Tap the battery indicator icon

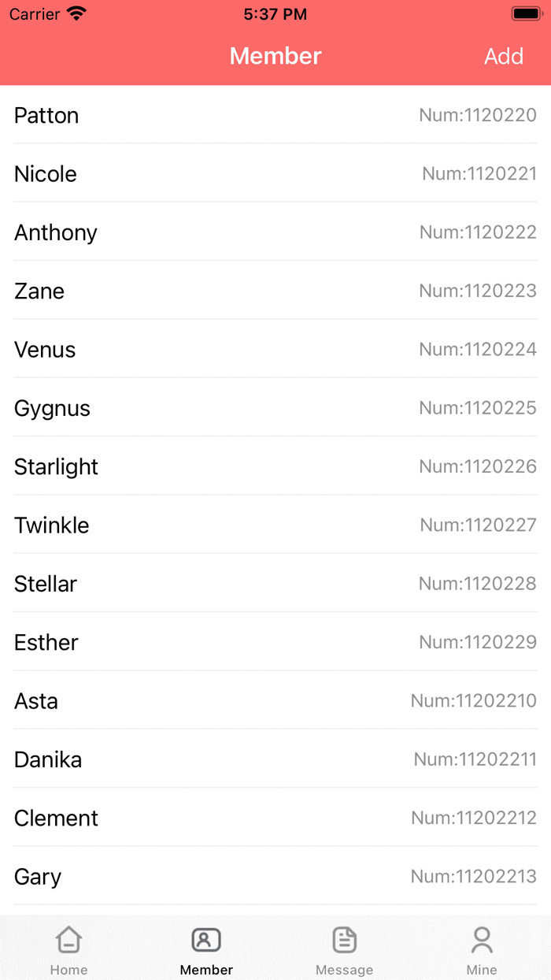525,14
